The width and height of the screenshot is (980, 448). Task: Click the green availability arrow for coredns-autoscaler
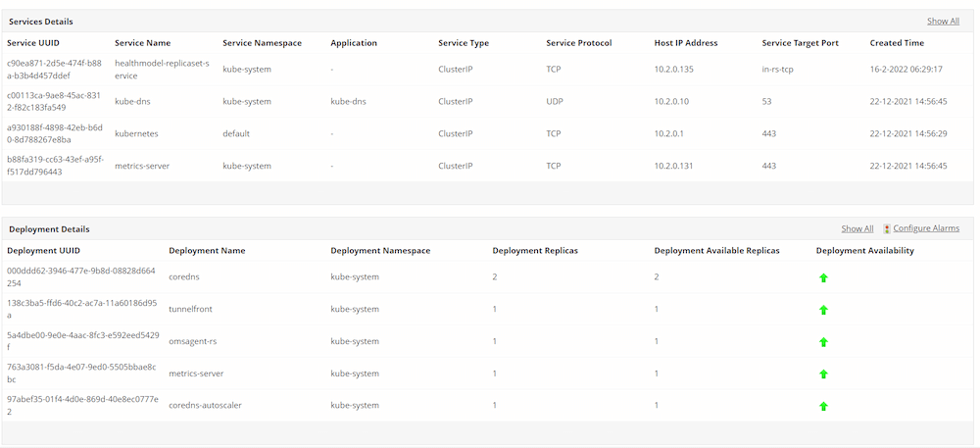point(823,406)
